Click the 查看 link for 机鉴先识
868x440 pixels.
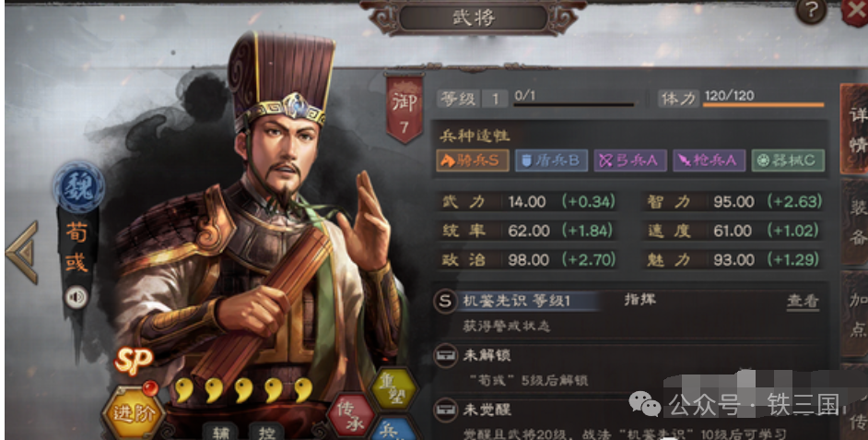(803, 301)
